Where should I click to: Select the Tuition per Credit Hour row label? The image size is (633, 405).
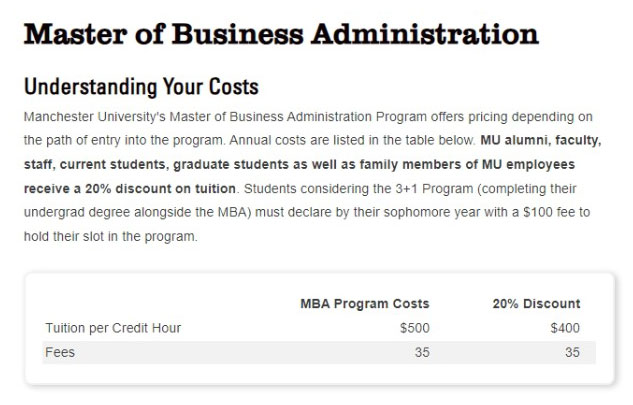tap(113, 328)
